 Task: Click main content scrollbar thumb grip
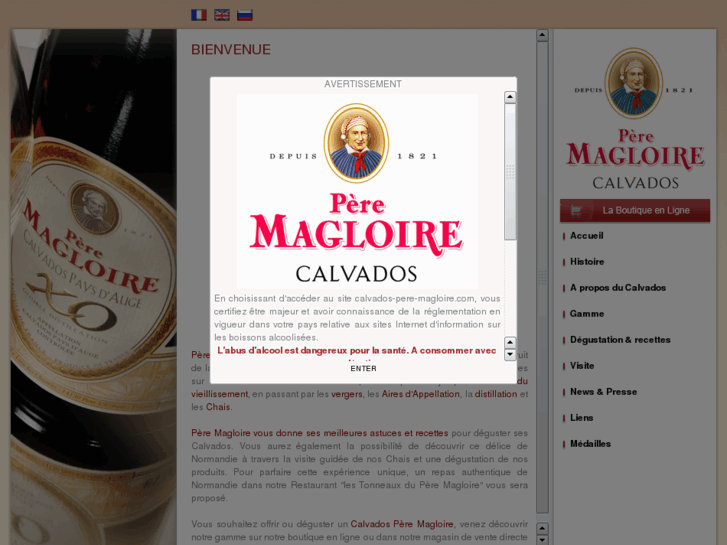pyautogui.click(x=542, y=277)
